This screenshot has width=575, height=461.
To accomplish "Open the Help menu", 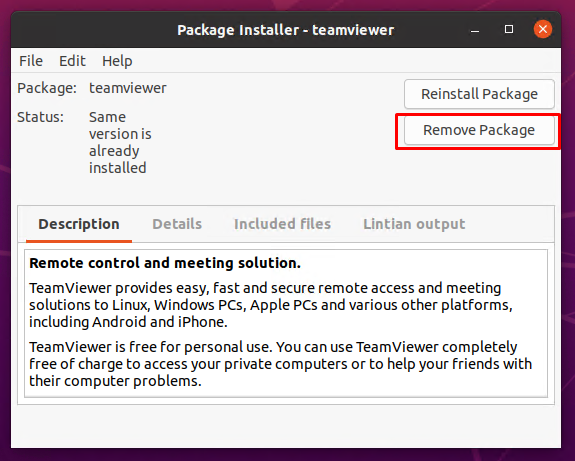I will pyautogui.click(x=117, y=61).
